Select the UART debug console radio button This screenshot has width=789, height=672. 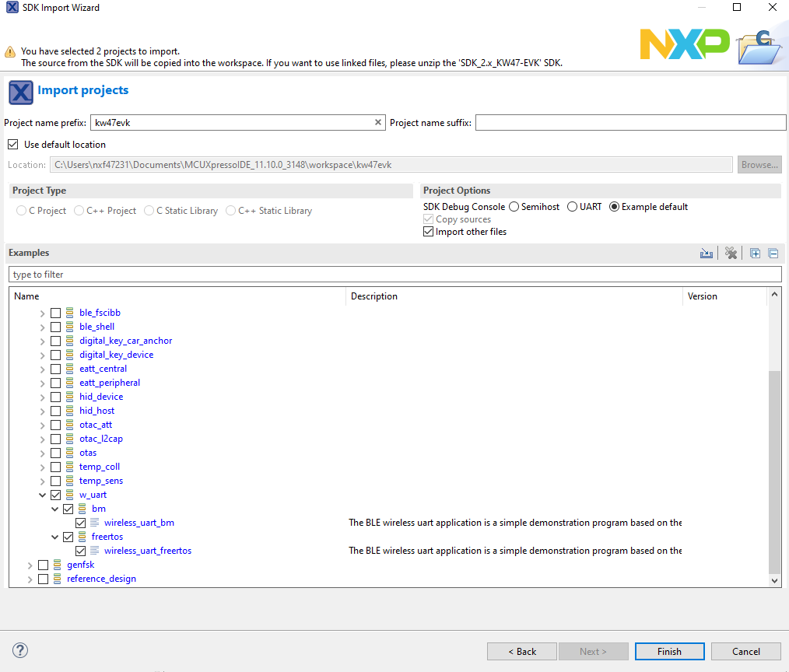(572, 207)
